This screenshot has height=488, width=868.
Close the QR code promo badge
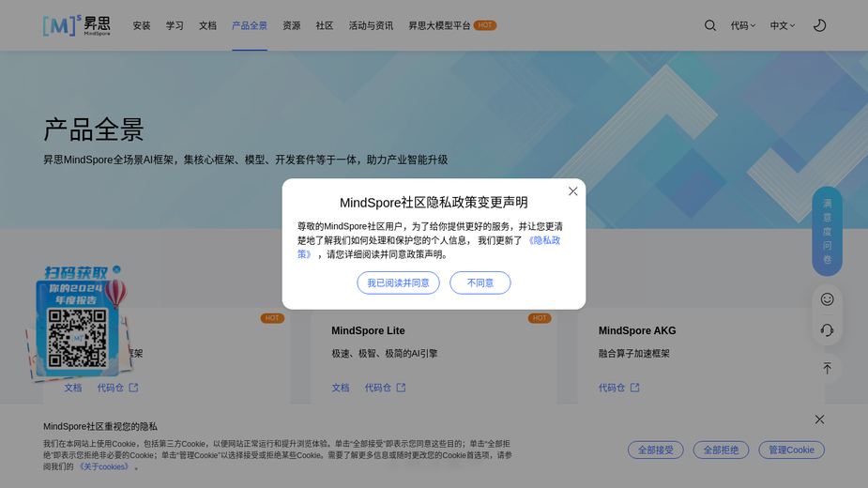(116, 269)
